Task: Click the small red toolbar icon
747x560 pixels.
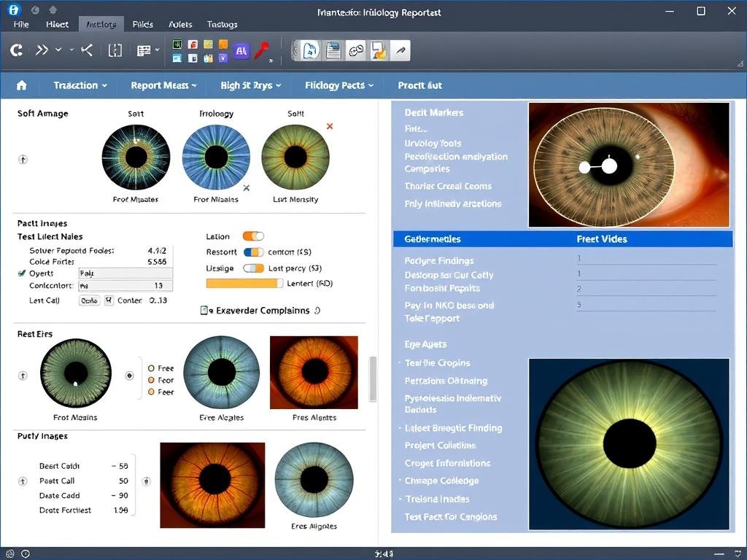Action: coord(193,44)
